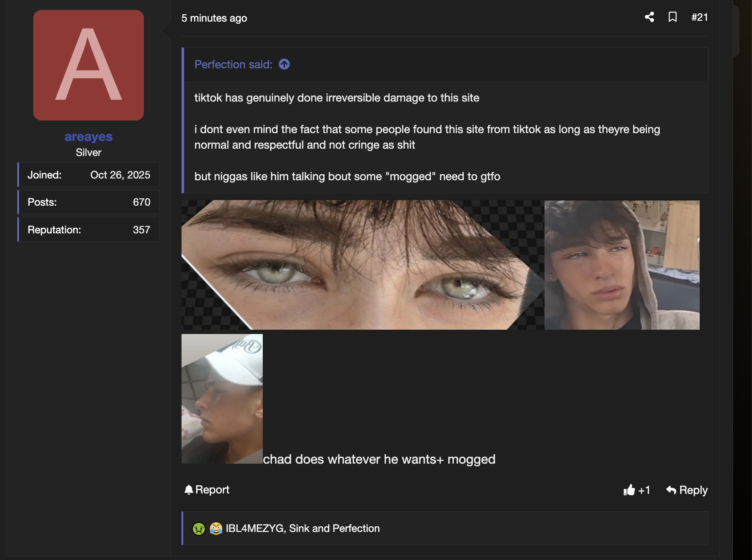
Task: Click the red "A" avatar image
Action: point(89,65)
